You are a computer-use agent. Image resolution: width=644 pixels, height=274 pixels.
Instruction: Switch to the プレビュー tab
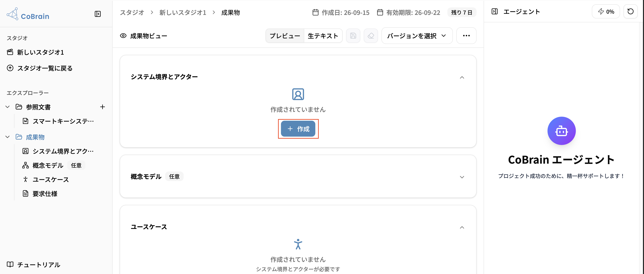[x=285, y=36]
